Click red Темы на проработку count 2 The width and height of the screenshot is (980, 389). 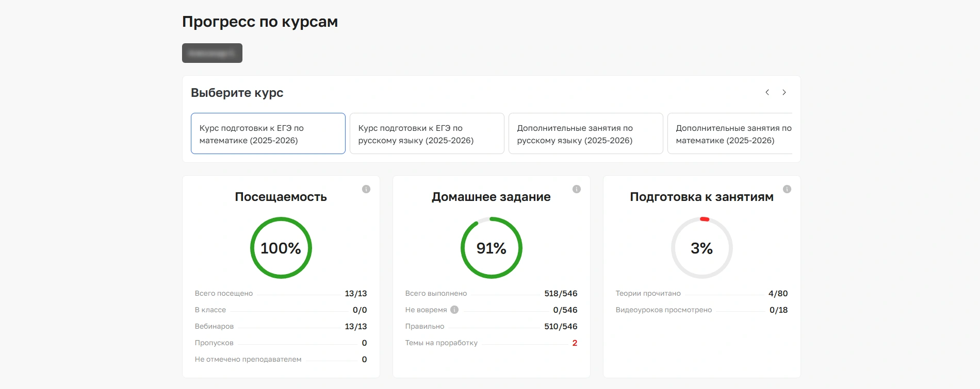pyautogui.click(x=575, y=343)
